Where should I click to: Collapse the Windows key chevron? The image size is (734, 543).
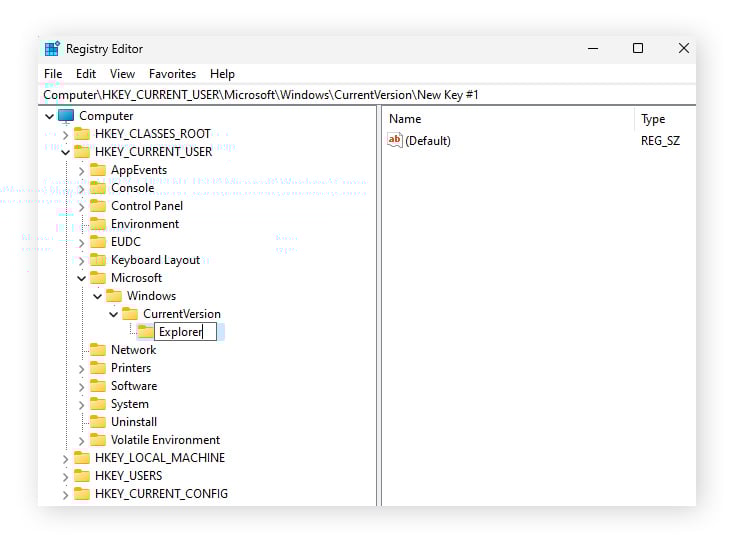97,296
